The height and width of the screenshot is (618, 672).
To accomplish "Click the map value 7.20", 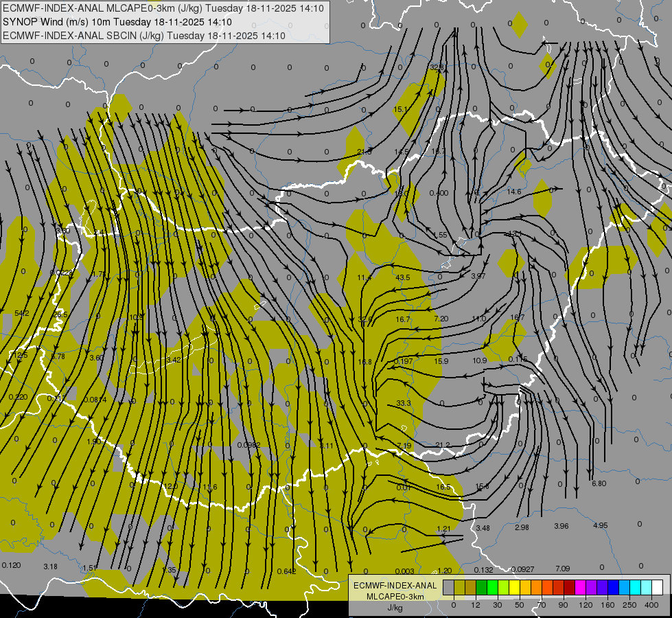I will click(x=441, y=319).
